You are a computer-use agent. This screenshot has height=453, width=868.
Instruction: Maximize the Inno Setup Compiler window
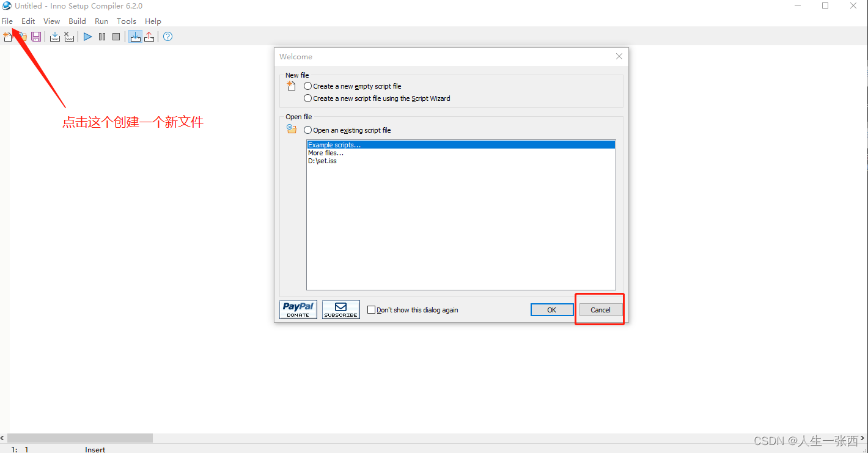825,6
